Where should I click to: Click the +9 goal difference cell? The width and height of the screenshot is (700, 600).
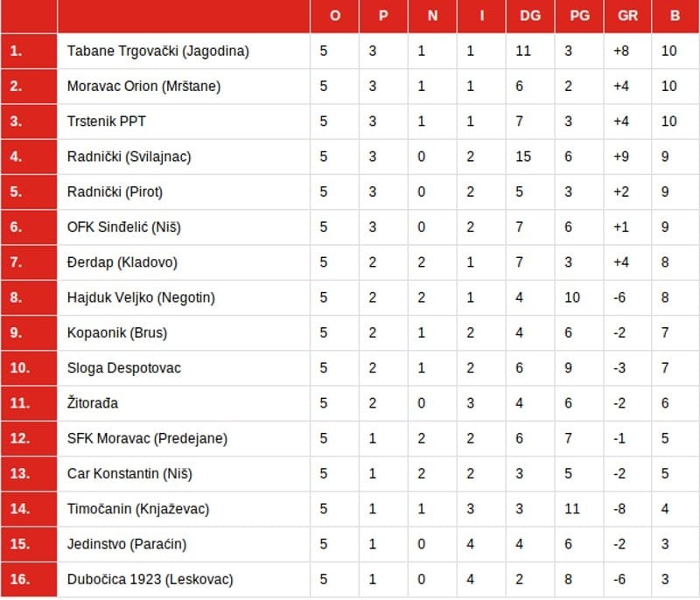622,157
